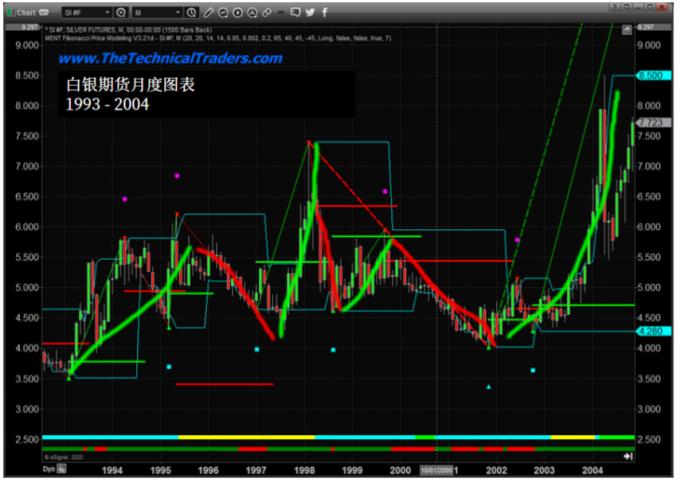Click the symbol search magnifier icon

pyautogui.click(x=121, y=13)
